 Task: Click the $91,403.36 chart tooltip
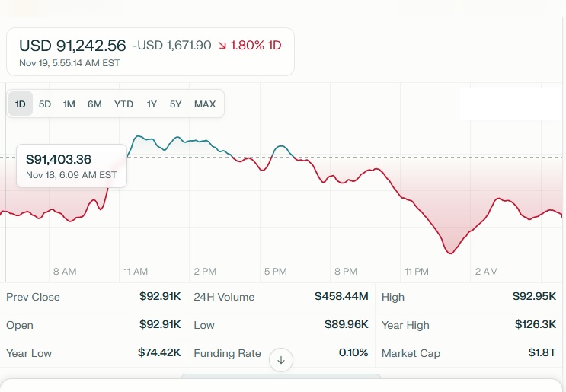click(72, 165)
